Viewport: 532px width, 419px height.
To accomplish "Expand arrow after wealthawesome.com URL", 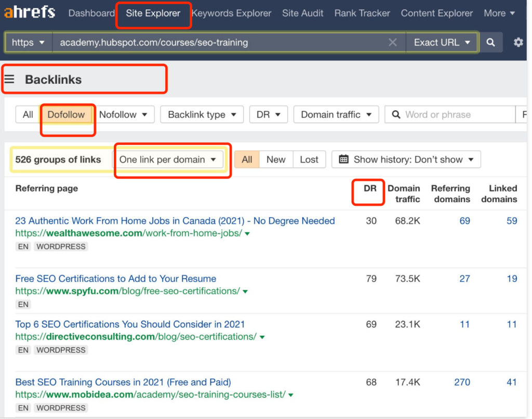I will click(x=247, y=233).
